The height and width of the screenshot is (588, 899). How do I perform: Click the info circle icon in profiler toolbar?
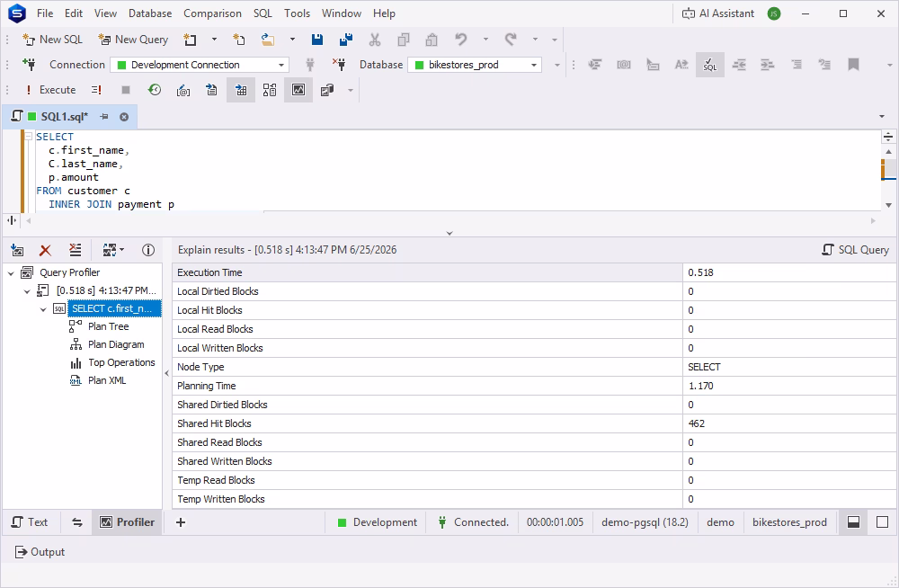click(148, 250)
